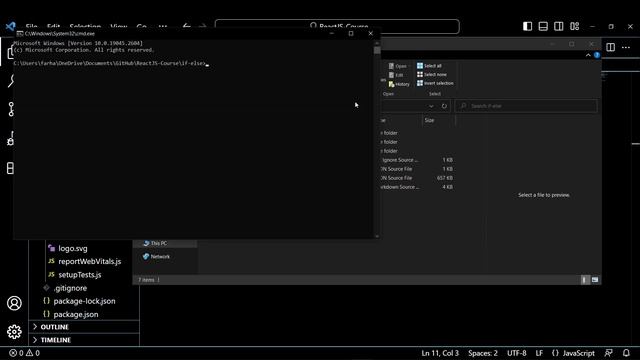The width and height of the screenshot is (640, 360).
Task: Click the Explorer search box
Action: [x=526, y=106]
